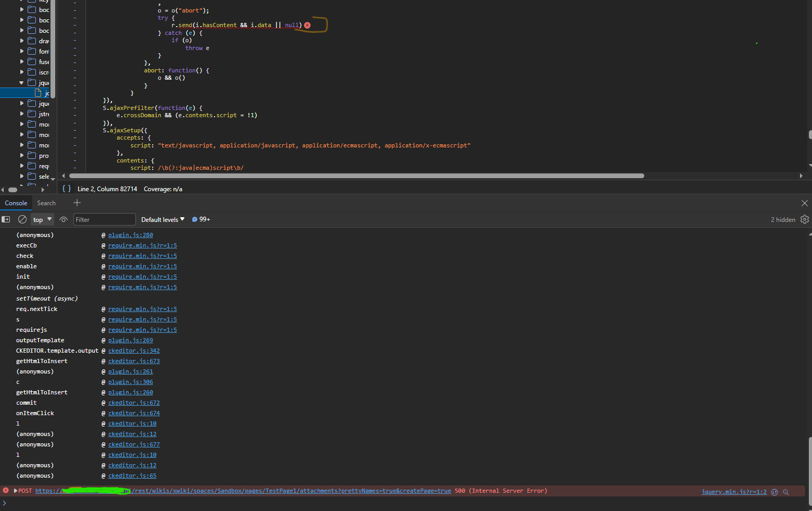The image size is (812, 511).
Task: Click the red error icon beside r.send line
Action: point(307,25)
